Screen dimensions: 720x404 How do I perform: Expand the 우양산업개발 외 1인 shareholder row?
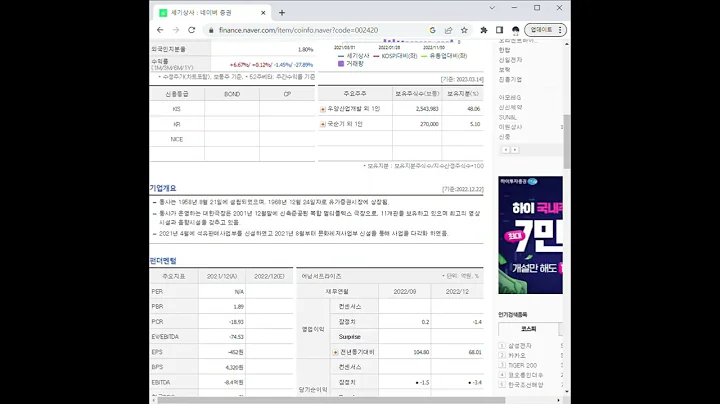point(323,109)
